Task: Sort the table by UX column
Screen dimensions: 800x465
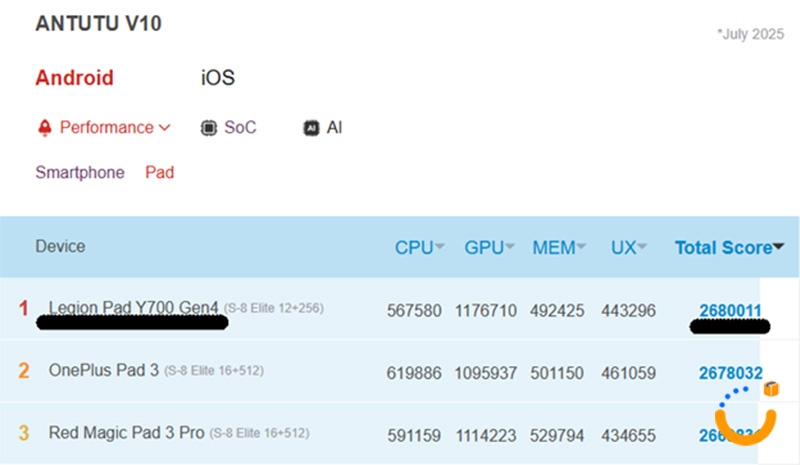Action: point(629,248)
